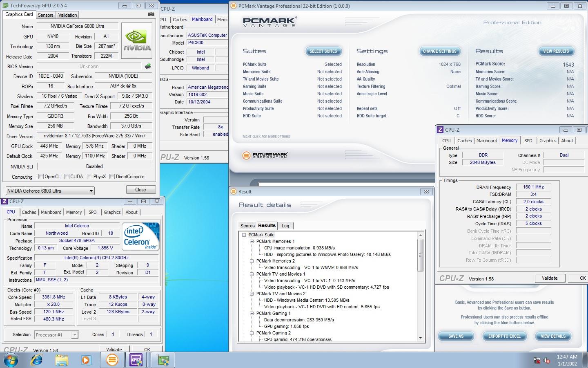Viewport: 588px width, 368px height.
Task: Switch to GPU-Z taskbar icon
Action: [163, 360]
